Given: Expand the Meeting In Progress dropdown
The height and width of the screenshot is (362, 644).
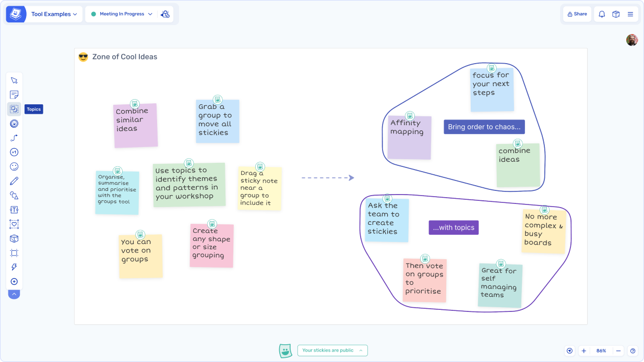Looking at the screenshot, I should tap(122, 14).
